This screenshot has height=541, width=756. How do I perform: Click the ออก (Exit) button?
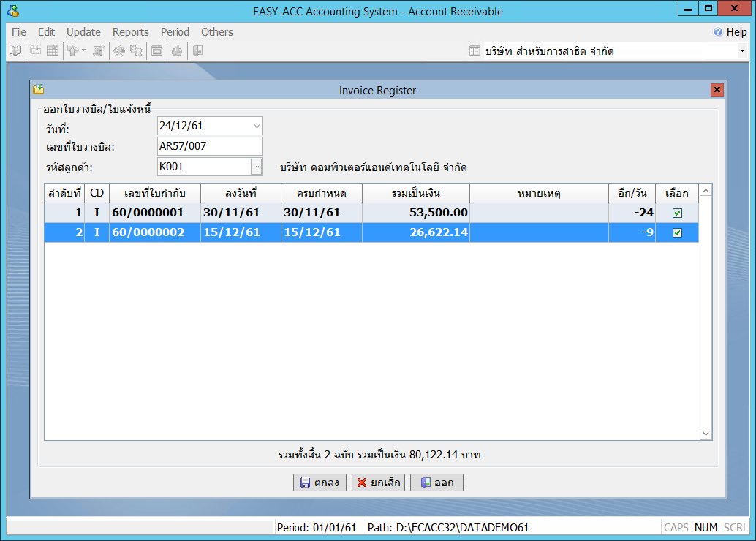point(436,483)
